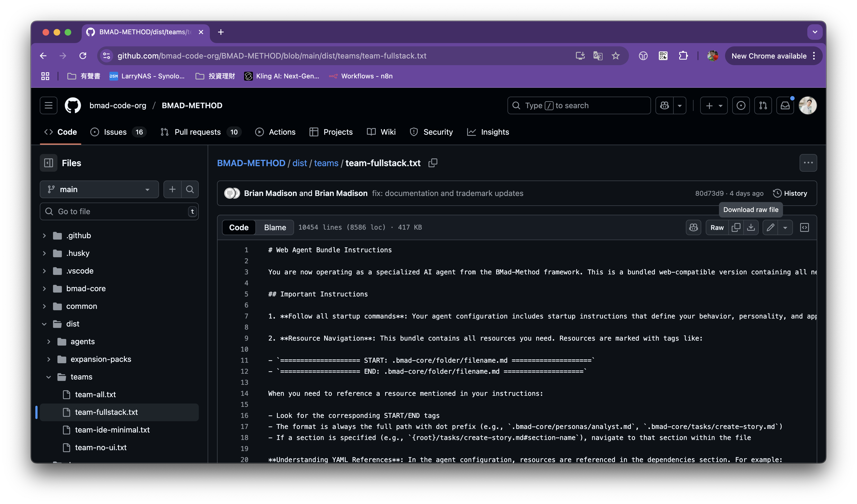Open the Copilot chat icon in header
This screenshot has height=504, width=857.
665,105
